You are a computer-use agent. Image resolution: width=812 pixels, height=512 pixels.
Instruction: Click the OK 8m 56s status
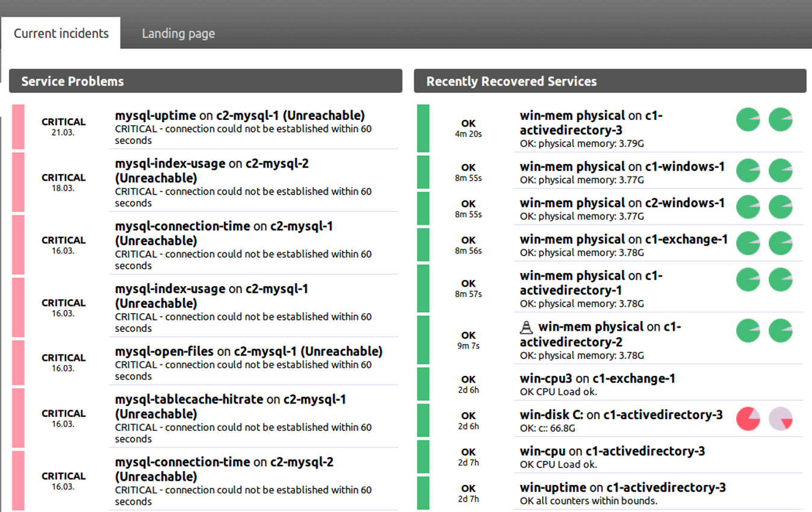point(468,245)
